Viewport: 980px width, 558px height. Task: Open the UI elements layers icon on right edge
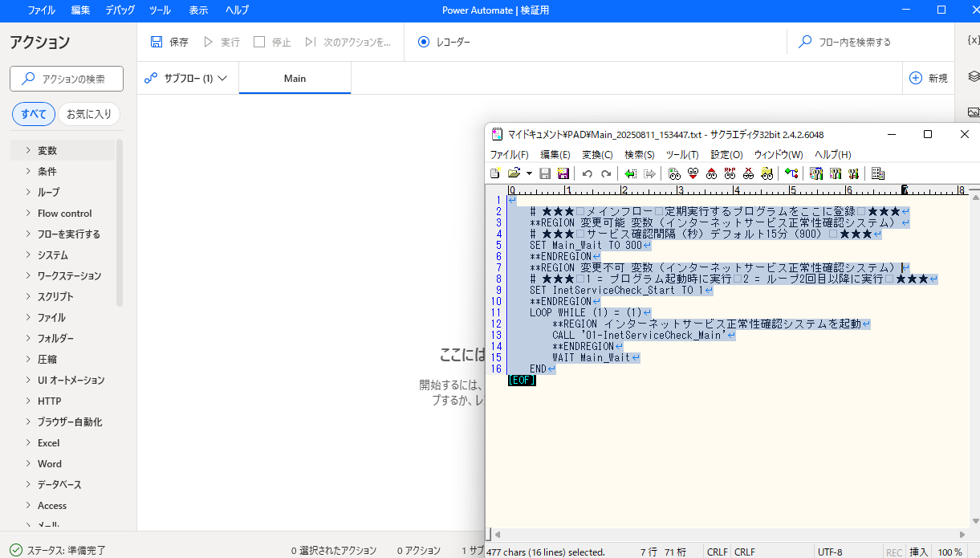pos(974,76)
